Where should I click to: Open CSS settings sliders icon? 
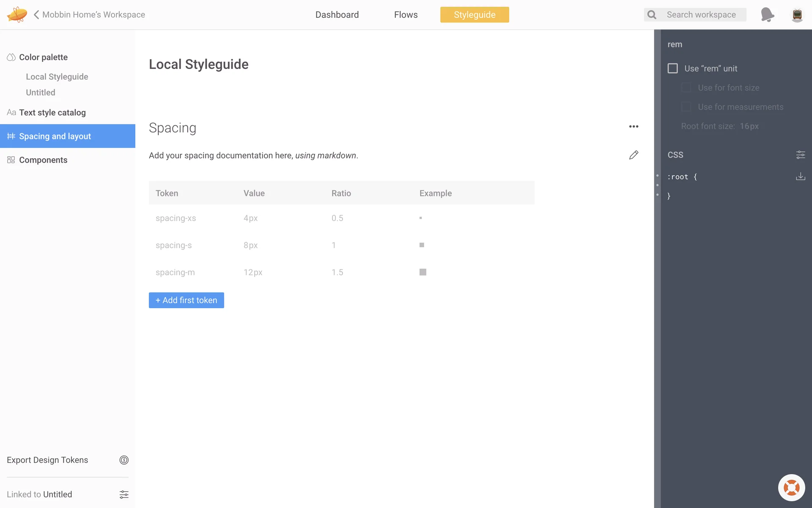[800, 155]
